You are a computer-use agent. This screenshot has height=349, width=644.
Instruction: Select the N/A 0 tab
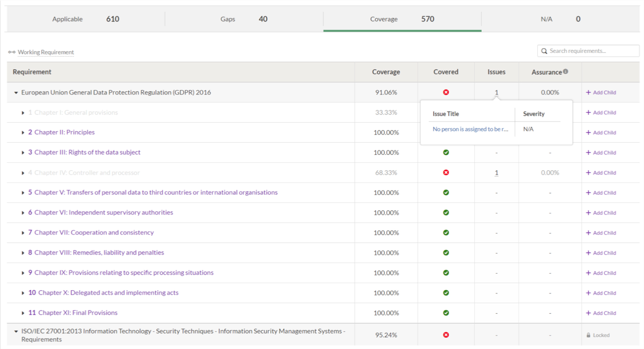point(560,19)
